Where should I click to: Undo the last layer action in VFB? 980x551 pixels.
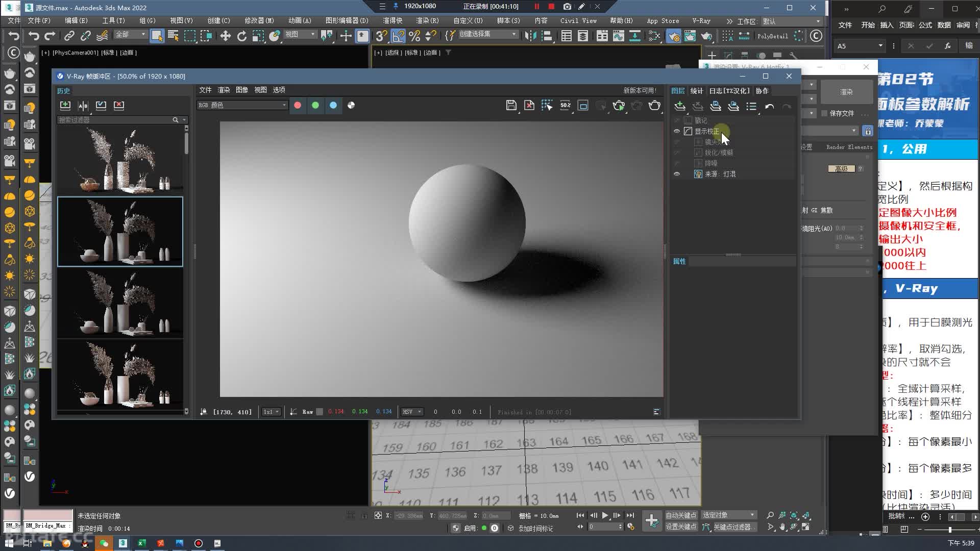coord(769,106)
